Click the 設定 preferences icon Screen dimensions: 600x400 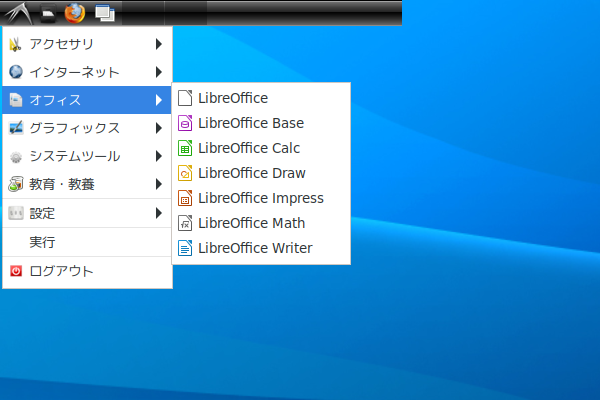(x=16, y=213)
